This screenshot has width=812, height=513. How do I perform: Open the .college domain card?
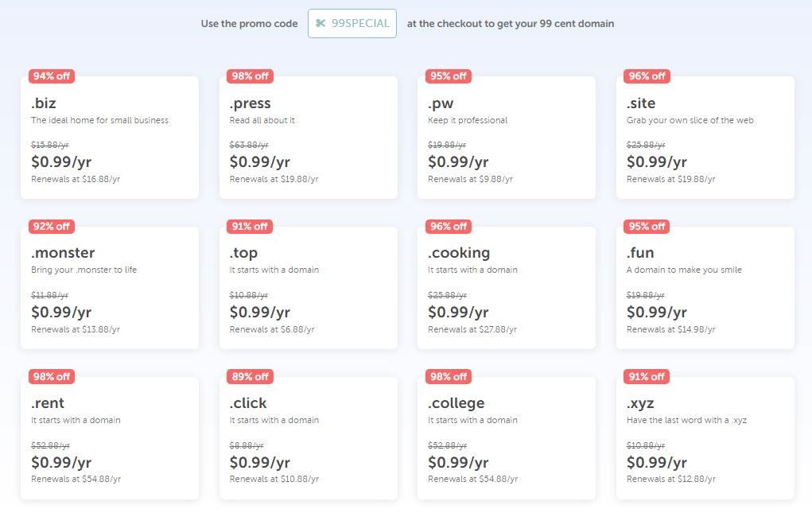pos(507,438)
